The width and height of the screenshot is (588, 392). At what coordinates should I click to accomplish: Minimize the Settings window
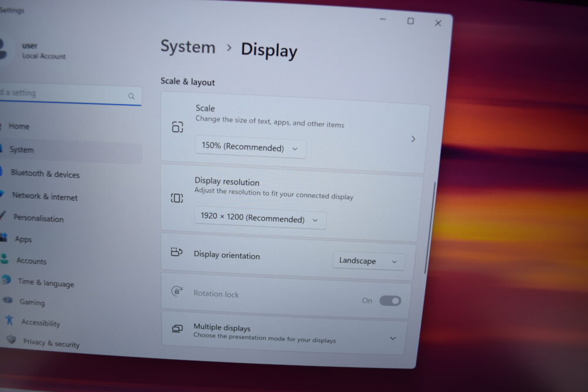[383, 19]
